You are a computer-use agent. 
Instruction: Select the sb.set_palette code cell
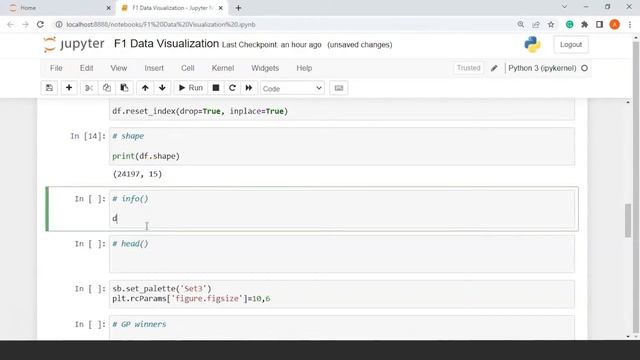pyautogui.click(x=342, y=293)
